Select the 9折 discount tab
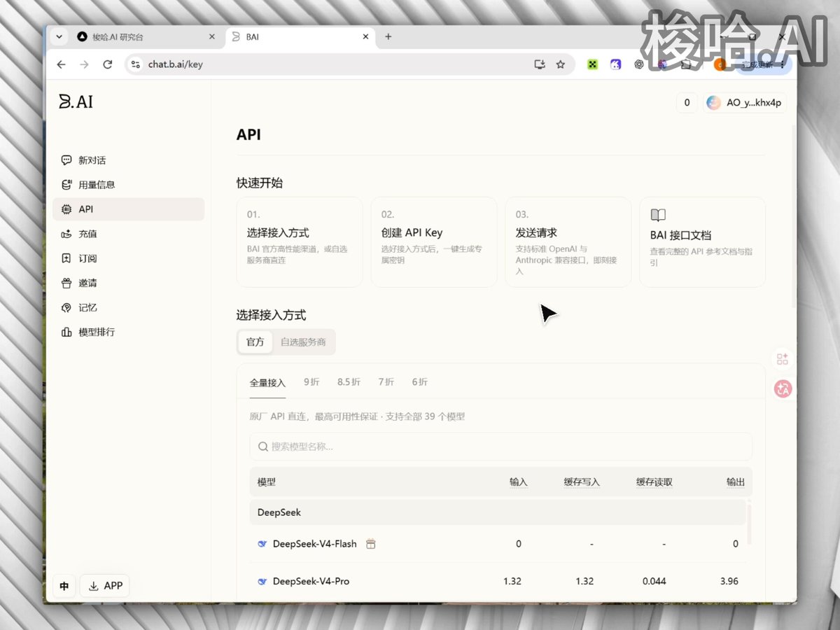The height and width of the screenshot is (630, 840). pyautogui.click(x=311, y=382)
